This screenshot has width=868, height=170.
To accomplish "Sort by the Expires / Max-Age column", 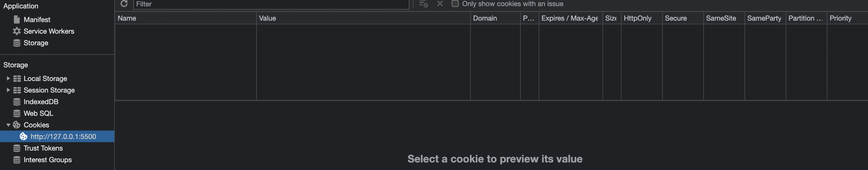I will [x=571, y=18].
